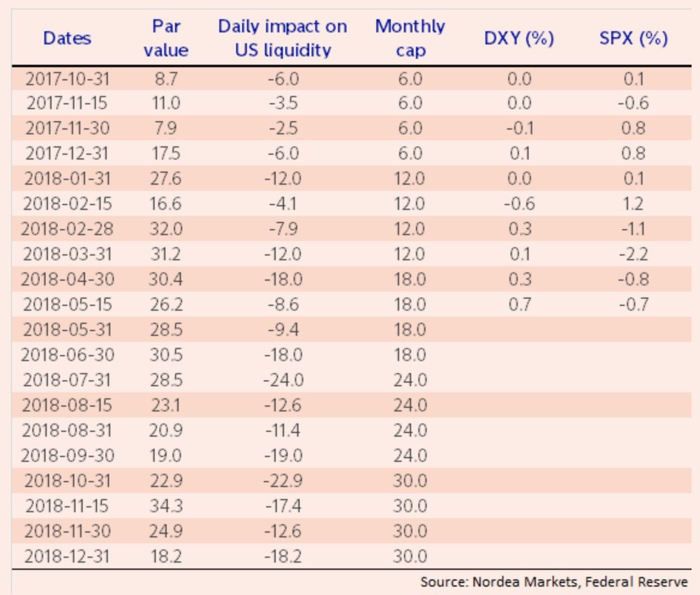Select the DXY value -0.6
The height and width of the screenshot is (595, 700).
[519, 204]
